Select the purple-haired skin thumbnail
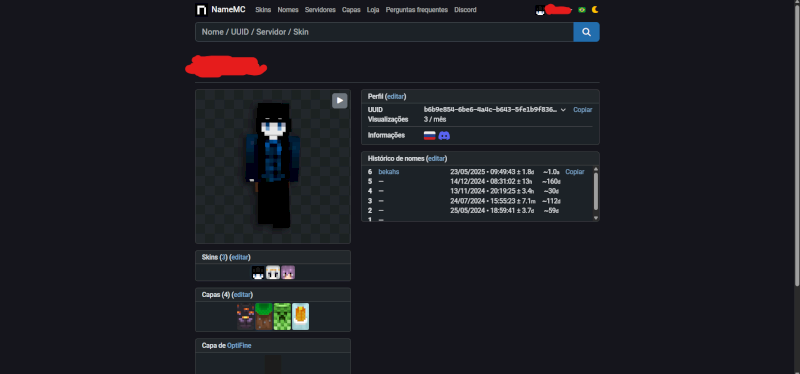800x374 pixels. pyautogui.click(x=288, y=272)
